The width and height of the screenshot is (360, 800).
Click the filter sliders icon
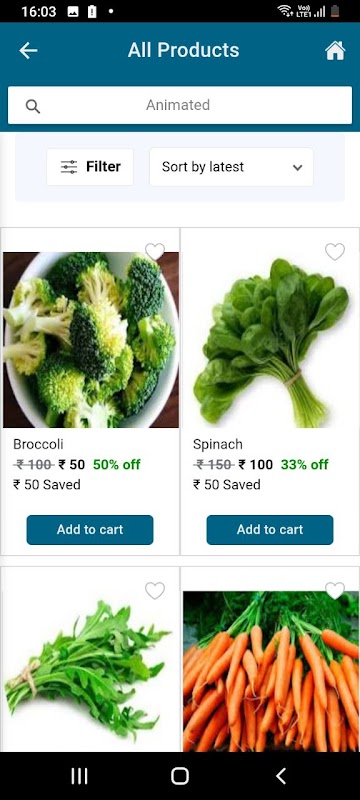click(x=69, y=167)
